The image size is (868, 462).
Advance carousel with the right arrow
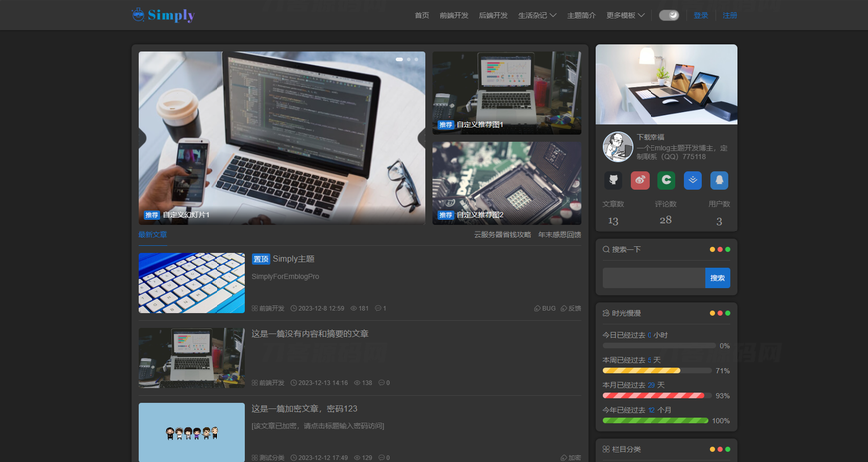point(421,138)
